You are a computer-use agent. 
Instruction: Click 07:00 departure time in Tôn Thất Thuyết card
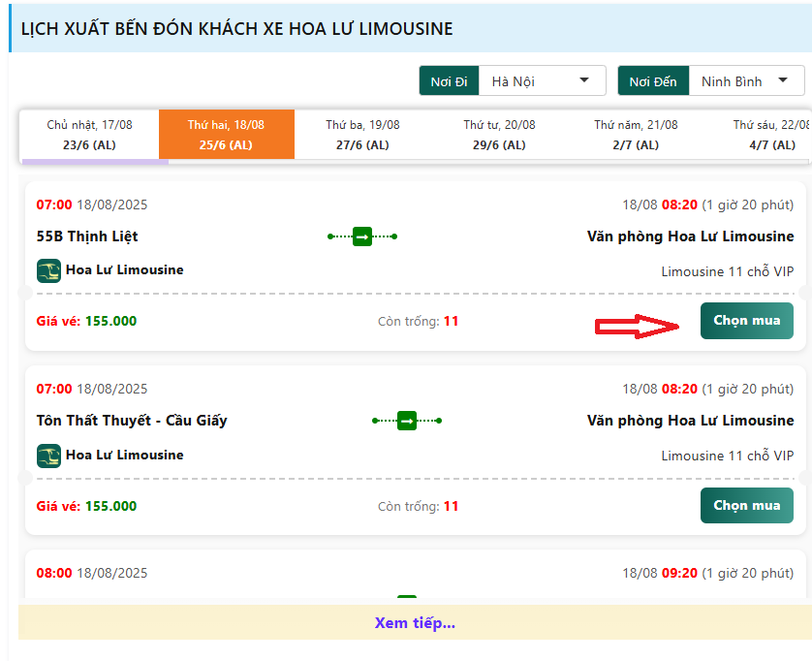tap(54, 389)
